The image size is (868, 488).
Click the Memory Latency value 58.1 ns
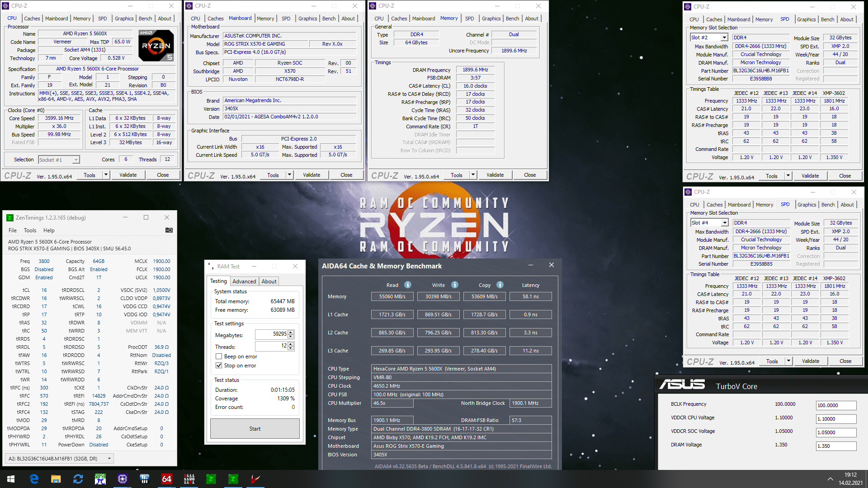tap(531, 296)
